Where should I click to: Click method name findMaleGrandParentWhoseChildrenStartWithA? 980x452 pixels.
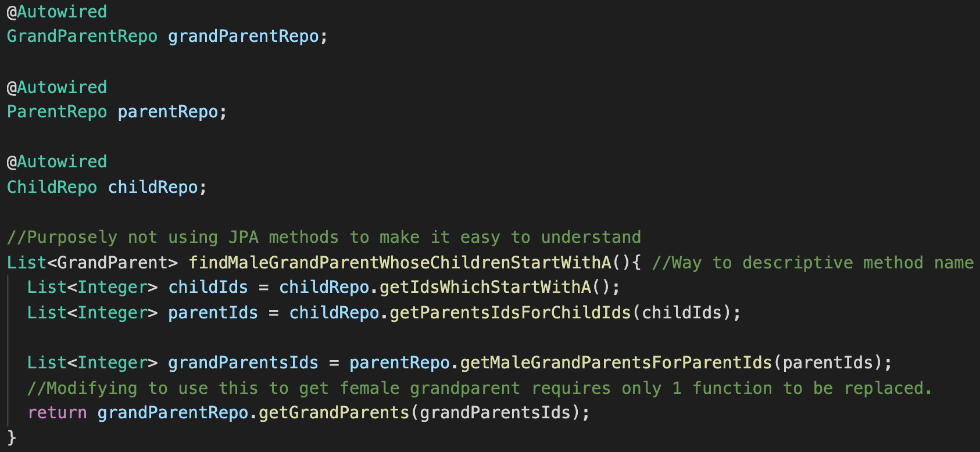[x=400, y=263]
